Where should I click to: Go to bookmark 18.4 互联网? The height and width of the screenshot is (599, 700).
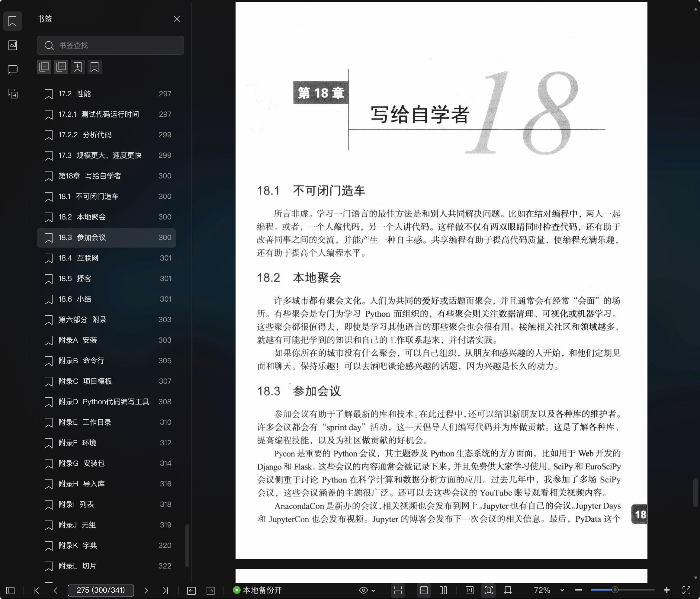(x=106, y=258)
